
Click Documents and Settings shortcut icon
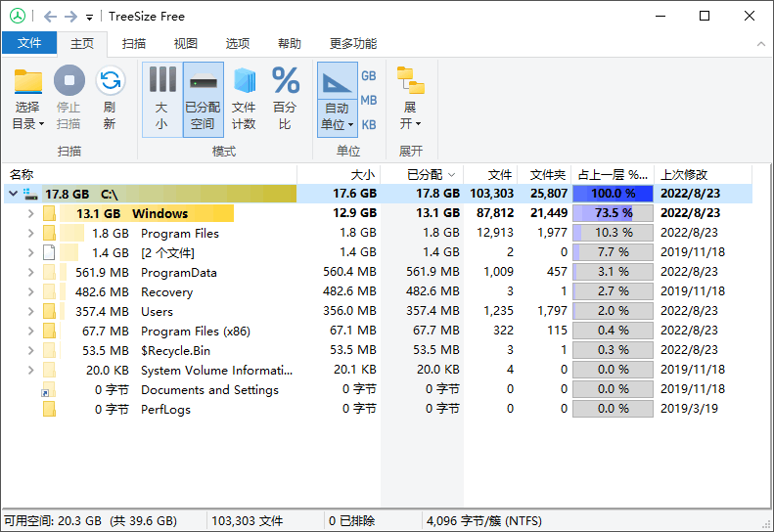click(48, 390)
